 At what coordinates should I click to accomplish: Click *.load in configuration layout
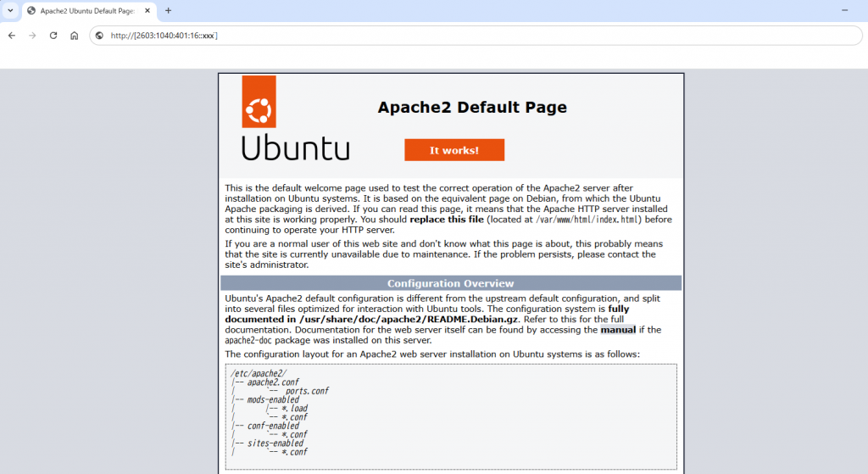click(x=294, y=408)
